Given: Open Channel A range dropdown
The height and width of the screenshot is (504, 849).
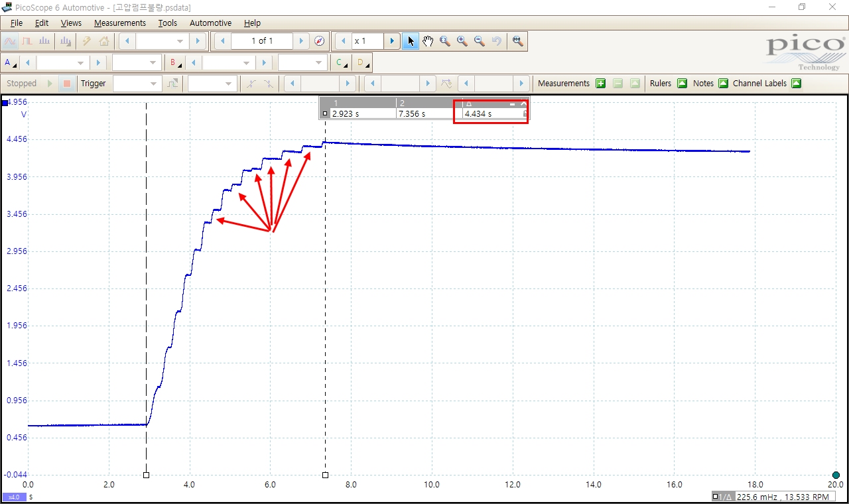Looking at the screenshot, I should tap(63, 63).
